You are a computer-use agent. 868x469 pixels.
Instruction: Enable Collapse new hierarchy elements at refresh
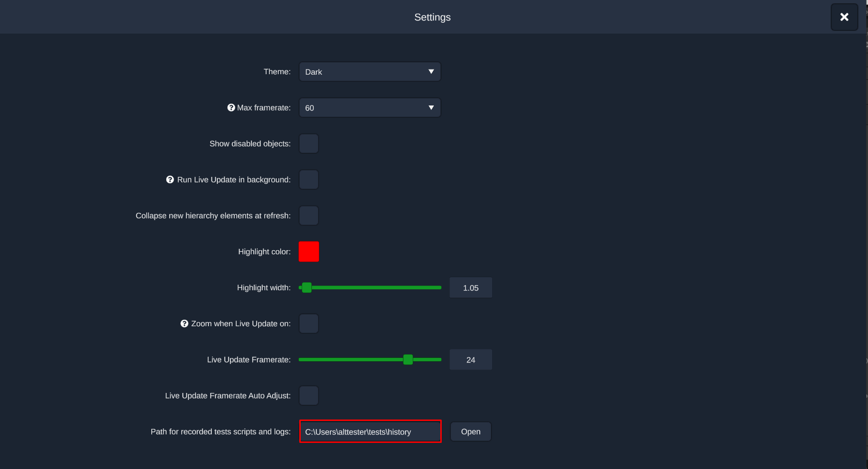click(x=309, y=215)
